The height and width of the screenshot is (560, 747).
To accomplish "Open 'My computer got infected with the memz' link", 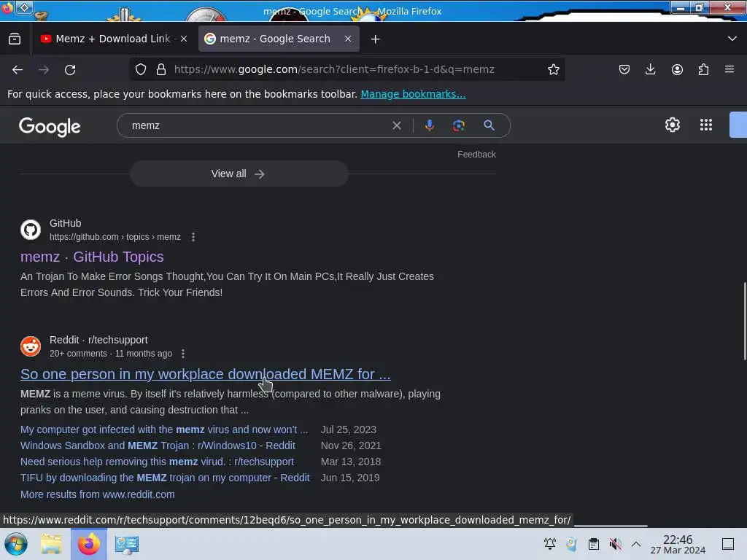I will [164, 429].
